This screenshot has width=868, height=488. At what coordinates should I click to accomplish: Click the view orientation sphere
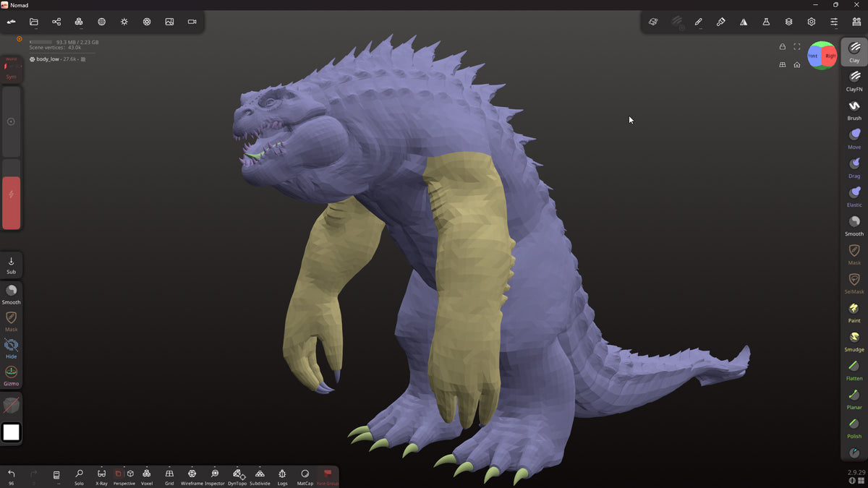(822, 55)
